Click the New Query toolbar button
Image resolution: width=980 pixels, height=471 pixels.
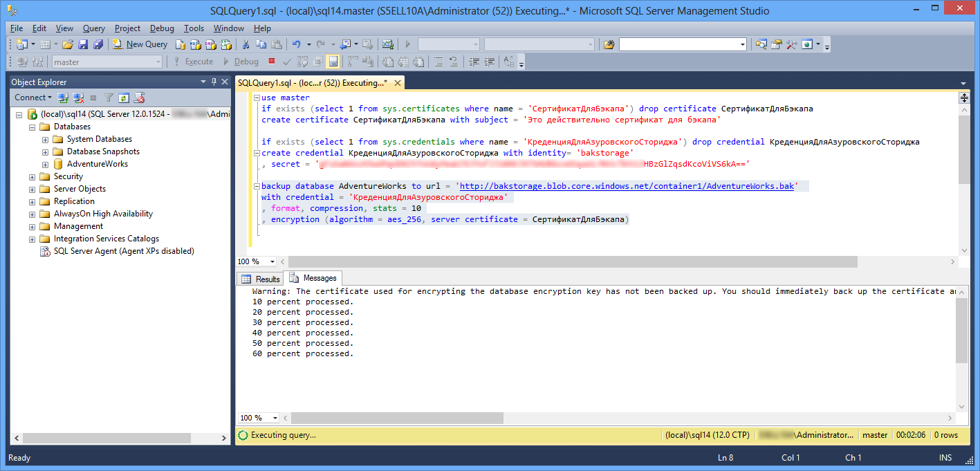140,44
